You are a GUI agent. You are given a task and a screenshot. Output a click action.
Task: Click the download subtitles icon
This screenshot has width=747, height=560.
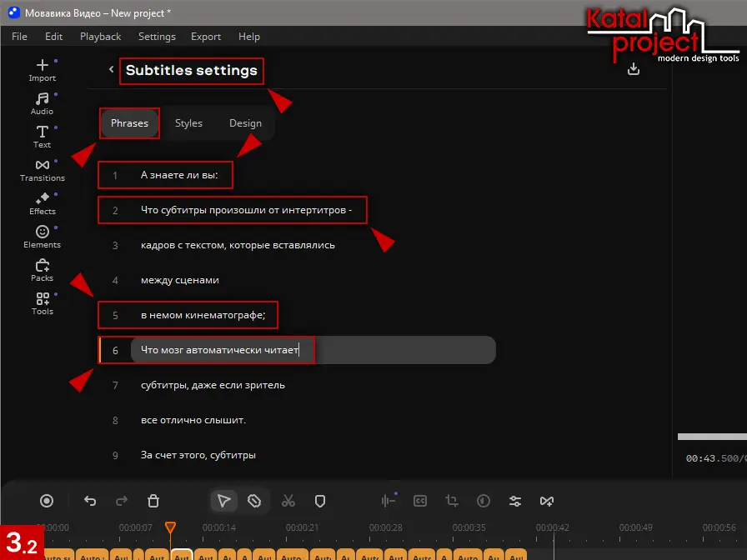tap(634, 69)
